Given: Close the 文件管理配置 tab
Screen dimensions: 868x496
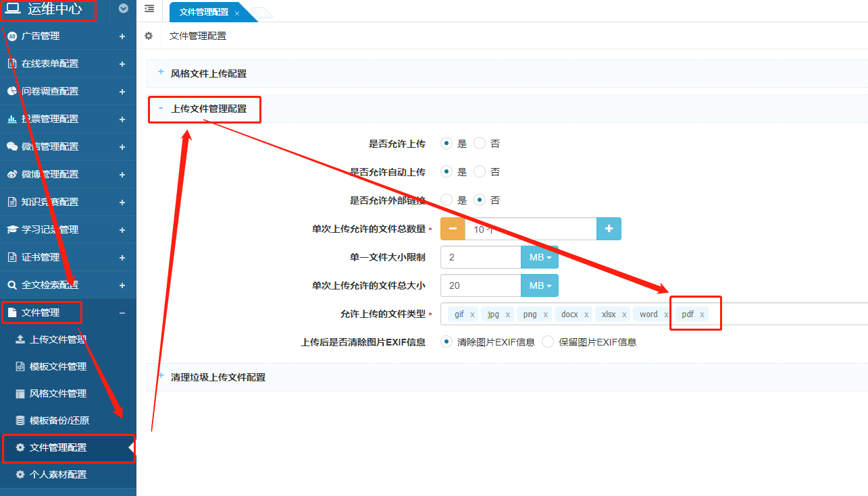Looking at the screenshot, I should [x=237, y=13].
